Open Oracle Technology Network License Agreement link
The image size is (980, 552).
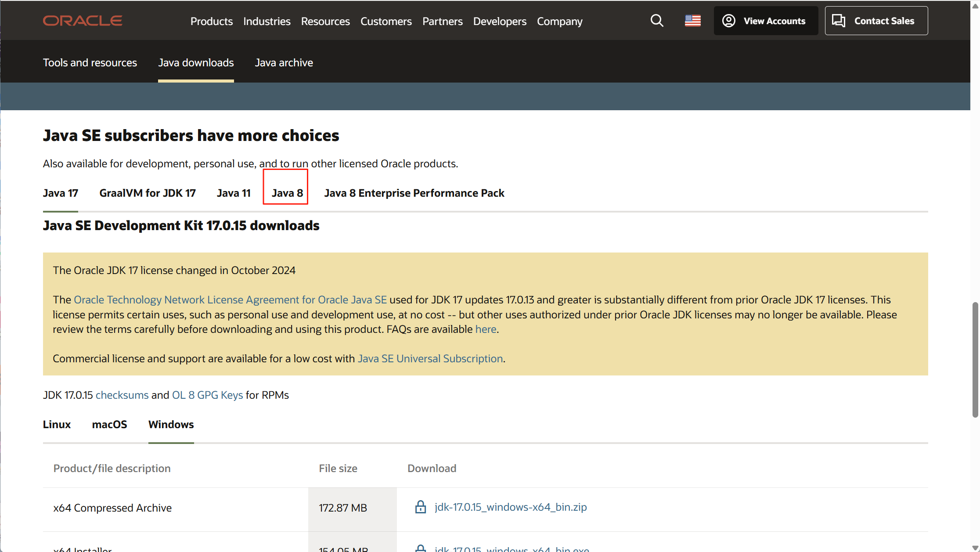(230, 299)
